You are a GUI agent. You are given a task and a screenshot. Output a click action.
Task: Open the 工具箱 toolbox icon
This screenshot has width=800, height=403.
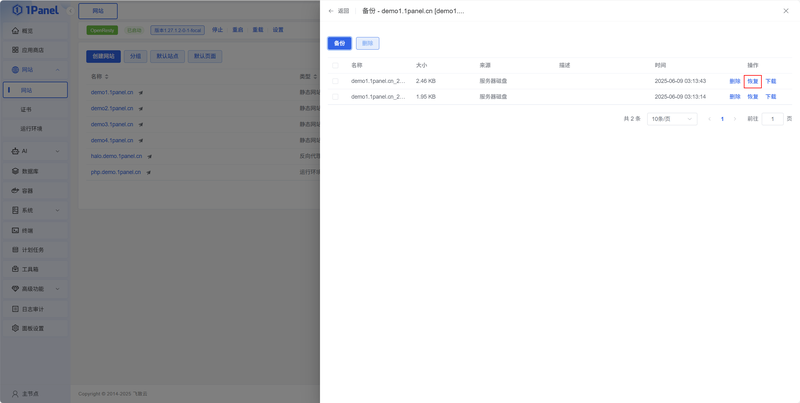[x=15, y=269]
